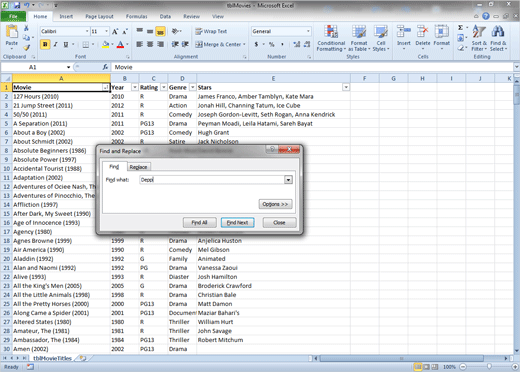Select the tblMovieTitles sheet tab
This screenshot has height=372, width=520.
52,358
